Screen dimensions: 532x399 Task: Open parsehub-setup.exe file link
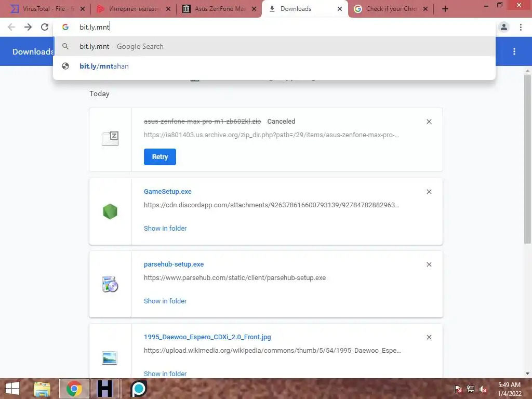click(174, 264)
